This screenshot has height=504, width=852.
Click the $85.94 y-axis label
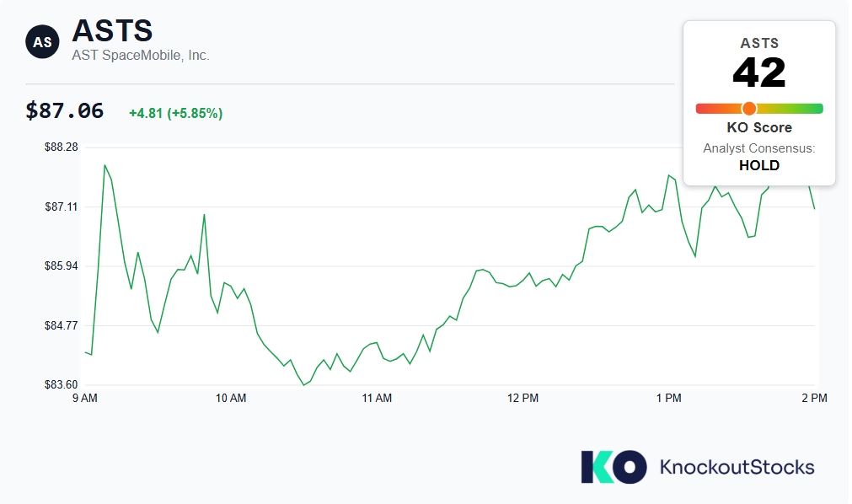click(x=62, y=265)
